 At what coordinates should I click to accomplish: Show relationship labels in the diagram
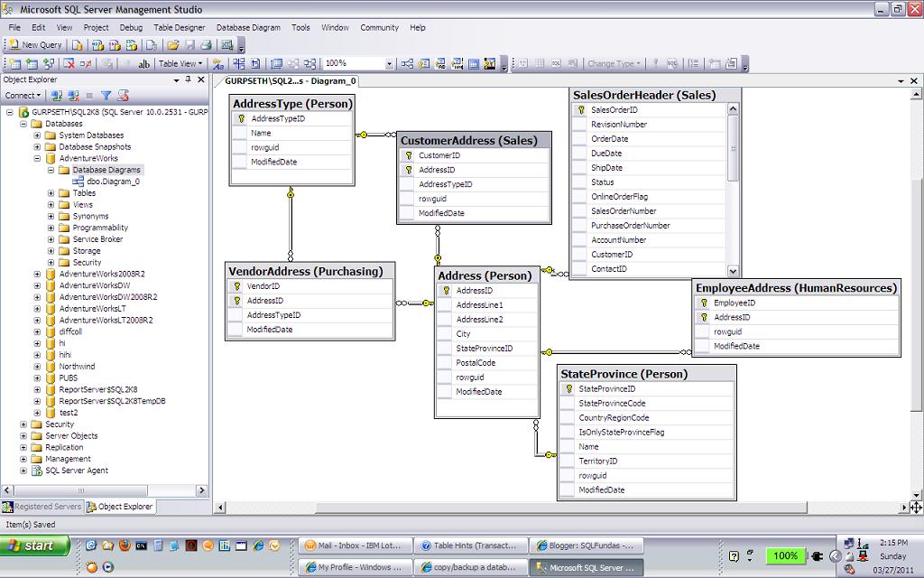(x=217, y=63)
